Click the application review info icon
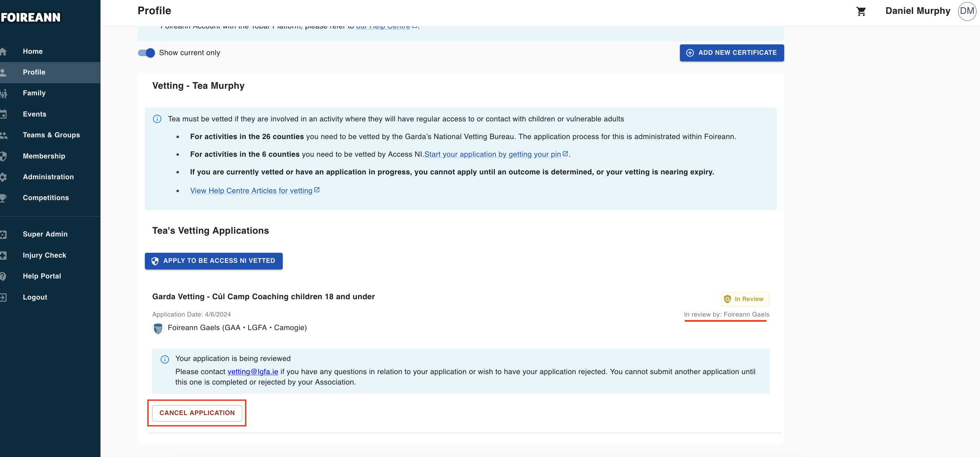Screen dimensions: 980x457 (x=165, y=359)
